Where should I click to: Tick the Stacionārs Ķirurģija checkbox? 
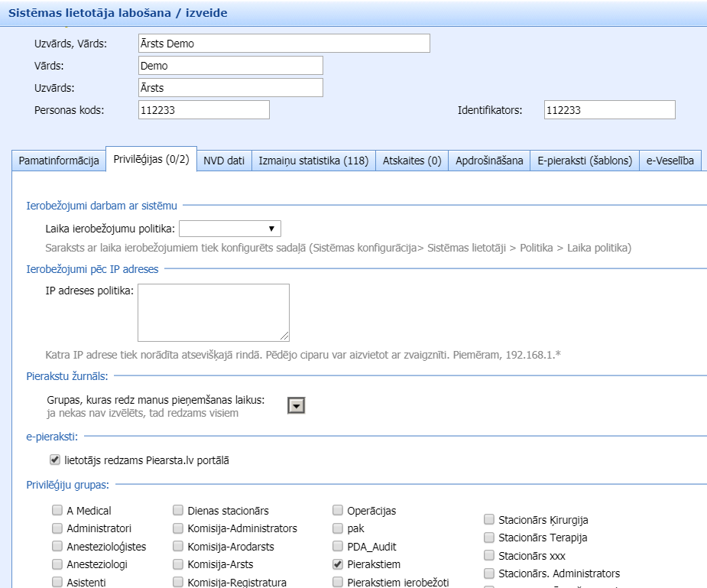pyautogui.click(x=489, y=519)
